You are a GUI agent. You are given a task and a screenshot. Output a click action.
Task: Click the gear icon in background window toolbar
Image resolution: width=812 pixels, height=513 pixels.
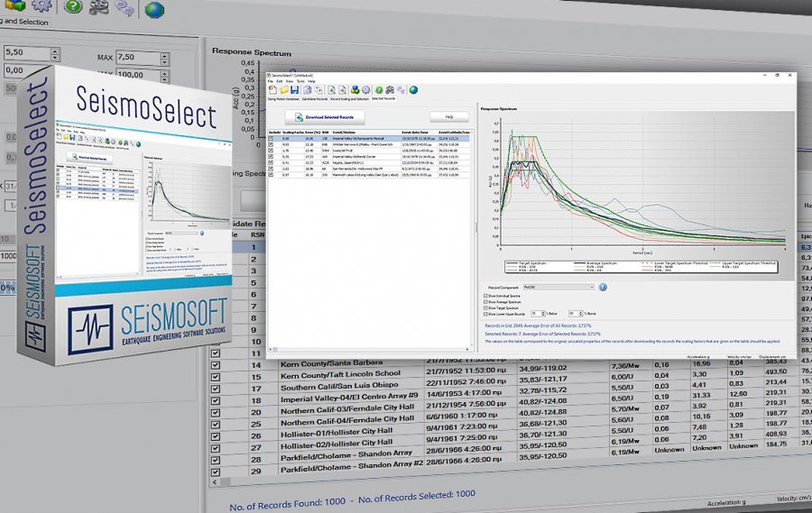click(42, 5)
